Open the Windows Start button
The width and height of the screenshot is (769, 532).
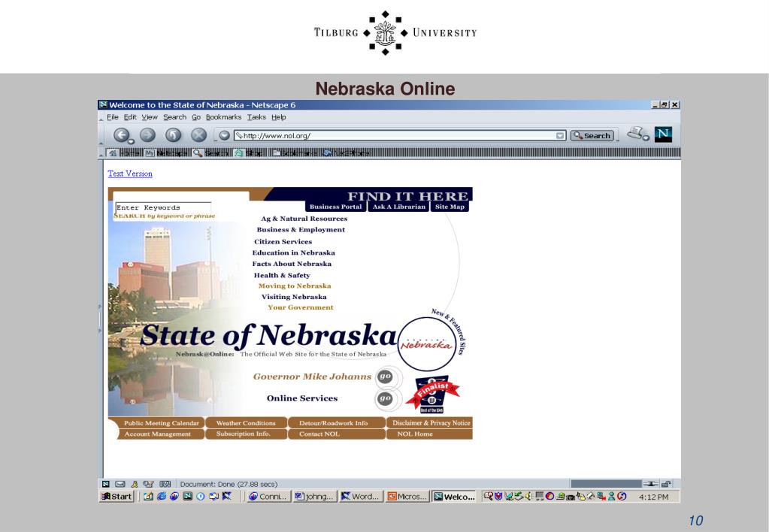click(117, 496)
